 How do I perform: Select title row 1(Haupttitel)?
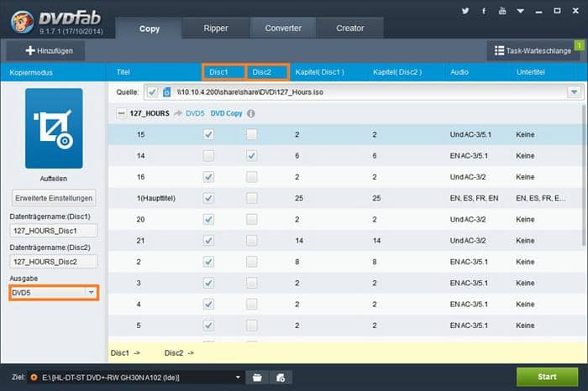click(x=345, y=198)
